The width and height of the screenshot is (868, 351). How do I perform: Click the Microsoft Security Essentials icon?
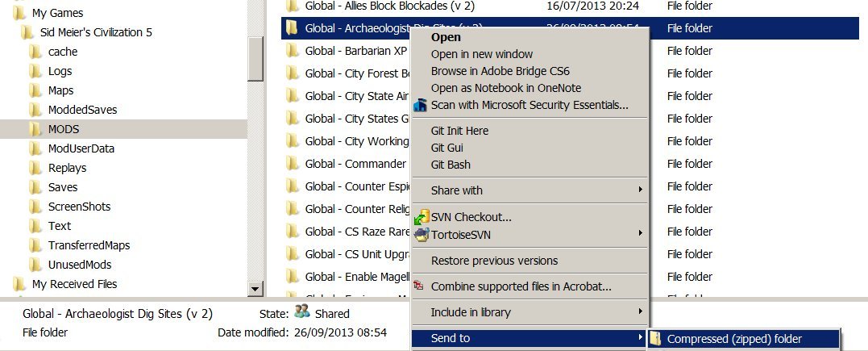point(421,105)
